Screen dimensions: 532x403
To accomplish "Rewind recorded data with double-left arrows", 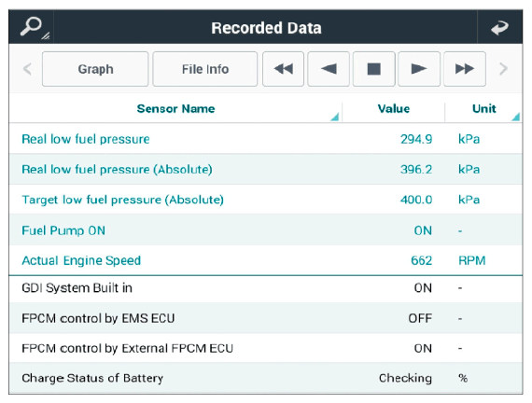I will (x=283, y=69).
